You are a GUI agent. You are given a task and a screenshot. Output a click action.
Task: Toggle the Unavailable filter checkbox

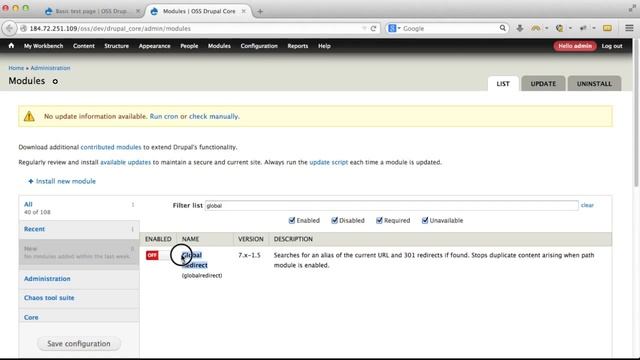(425, 220)
